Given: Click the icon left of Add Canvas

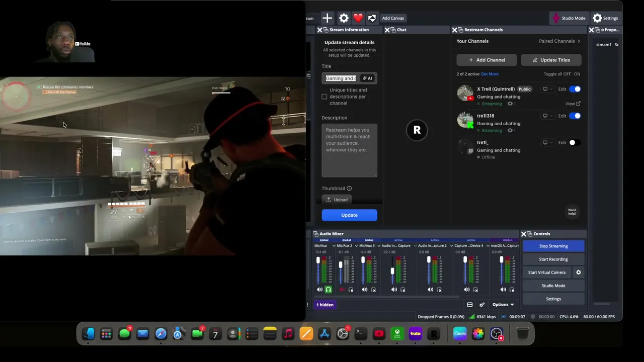Looking at the screenshot, I should click(372, 18).
